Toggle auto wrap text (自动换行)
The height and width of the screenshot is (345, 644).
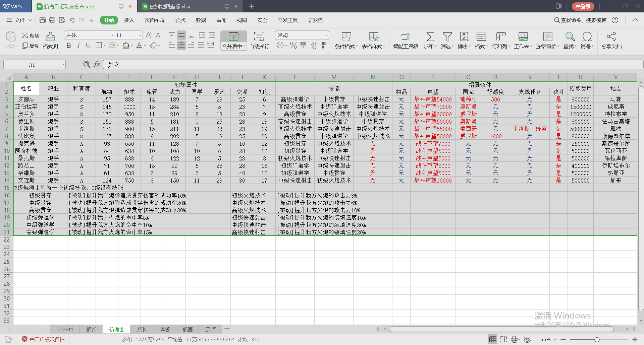259,41
